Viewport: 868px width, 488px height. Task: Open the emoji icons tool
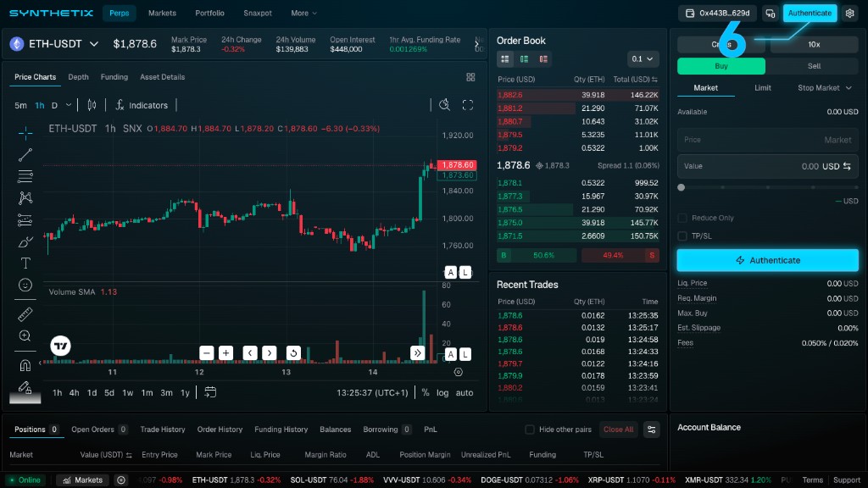point(25,285)
